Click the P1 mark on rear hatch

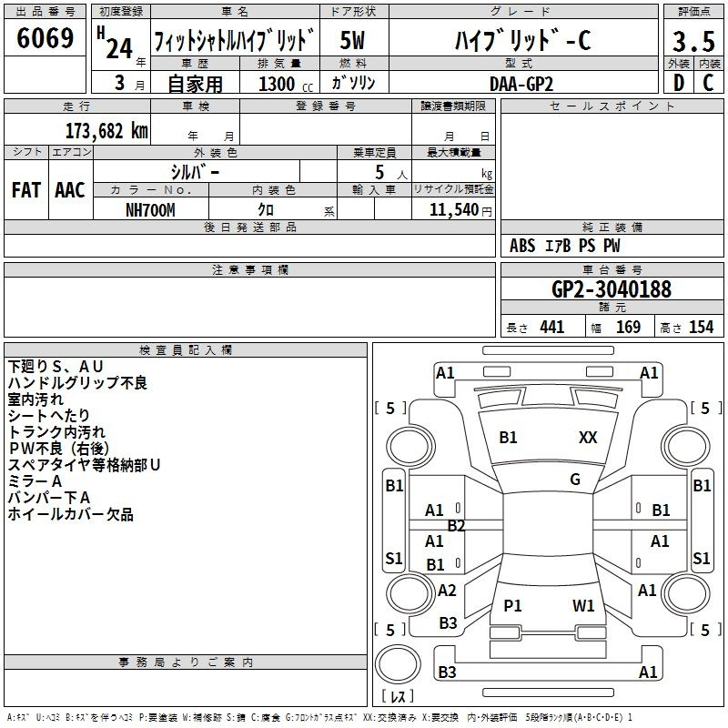click(x=512, y=605)
